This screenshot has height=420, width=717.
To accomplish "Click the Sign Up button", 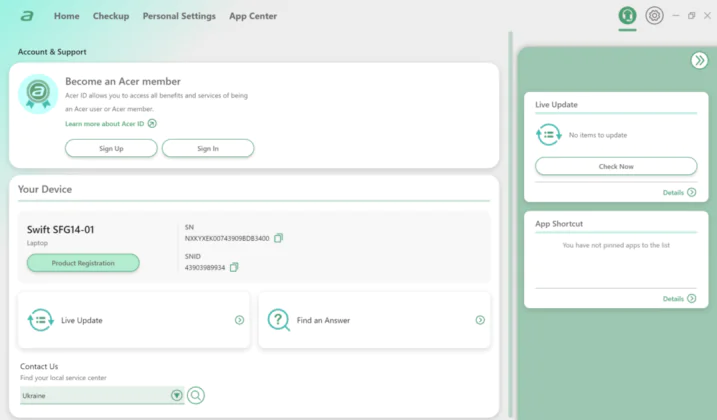I will 111,148.
